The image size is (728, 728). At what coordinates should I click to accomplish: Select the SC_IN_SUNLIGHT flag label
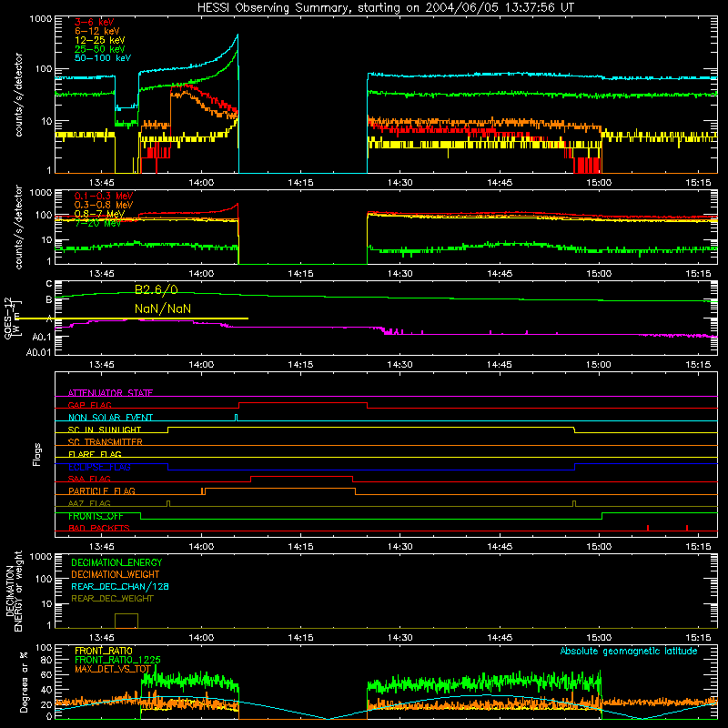pyautogui.click(x=105, y=430)
